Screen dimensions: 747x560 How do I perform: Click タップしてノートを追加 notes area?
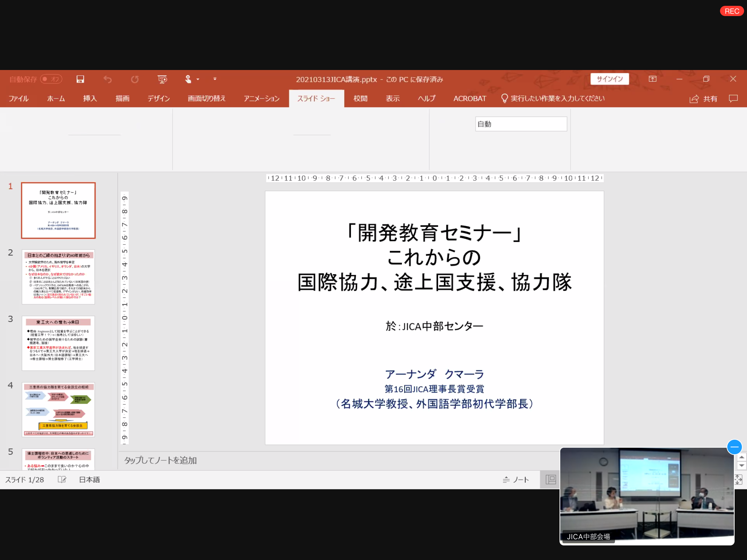(x=160, y=460)
